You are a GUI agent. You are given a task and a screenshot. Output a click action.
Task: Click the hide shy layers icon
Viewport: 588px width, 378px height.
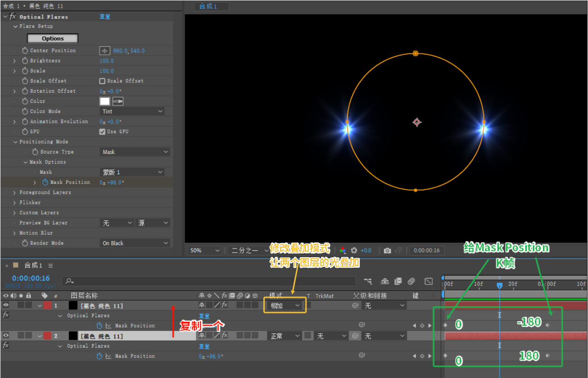[x=385, y=281]
